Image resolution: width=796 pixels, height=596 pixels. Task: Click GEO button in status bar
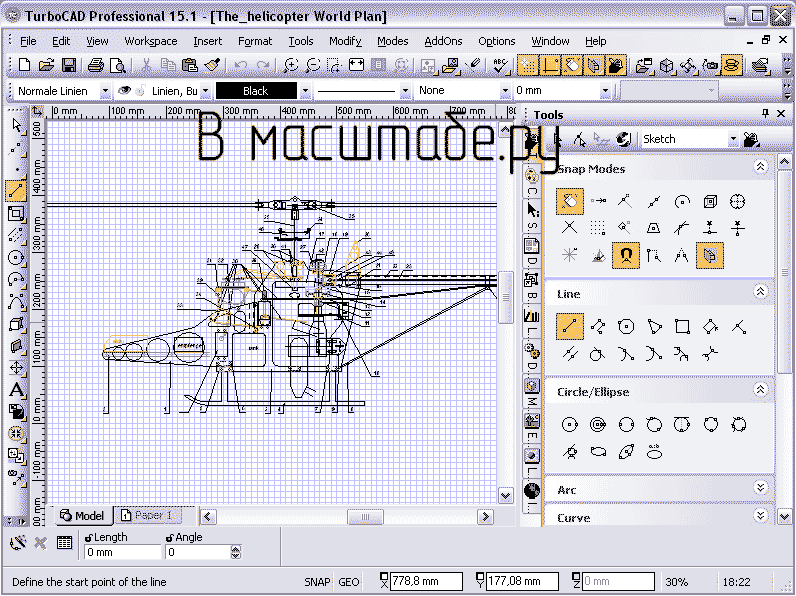[x=349, y=581]
